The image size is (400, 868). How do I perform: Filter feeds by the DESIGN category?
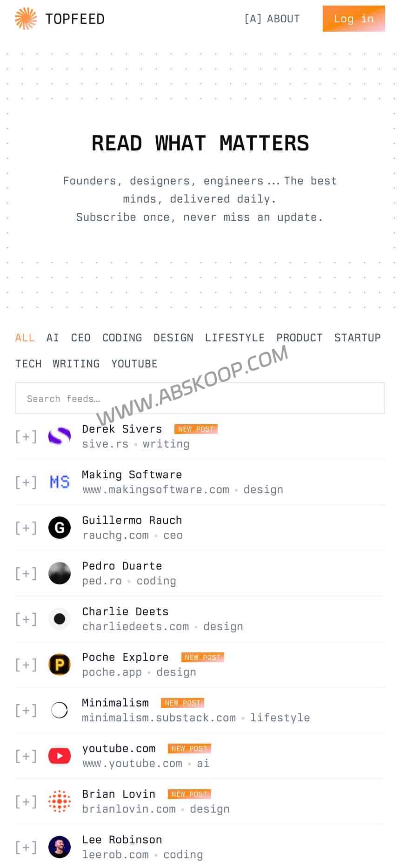[x=173, y=338]
